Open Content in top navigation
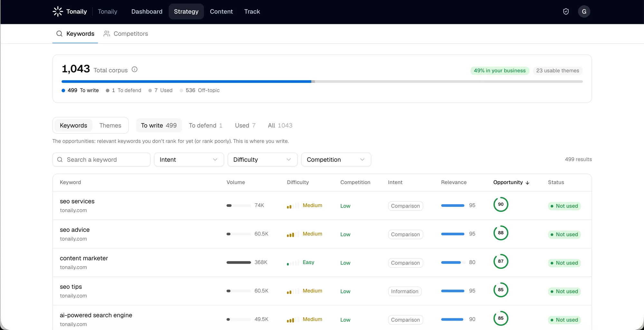 point(221,12)
